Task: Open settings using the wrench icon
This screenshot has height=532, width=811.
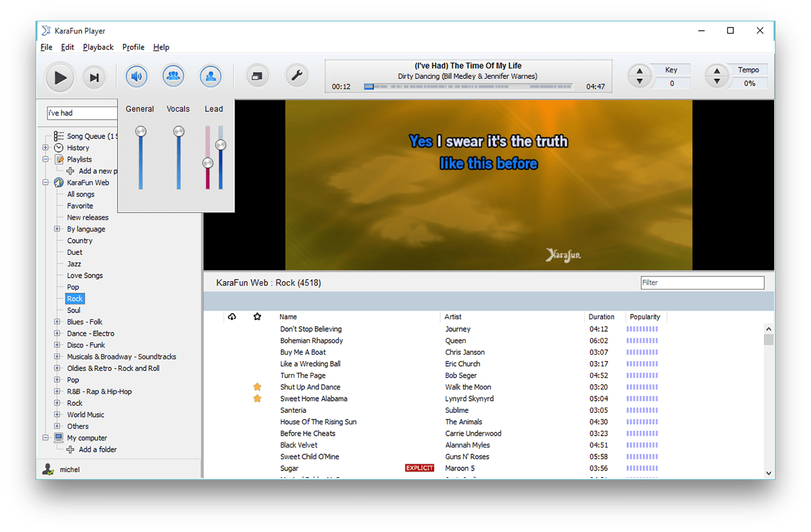Action: [296, 76]
